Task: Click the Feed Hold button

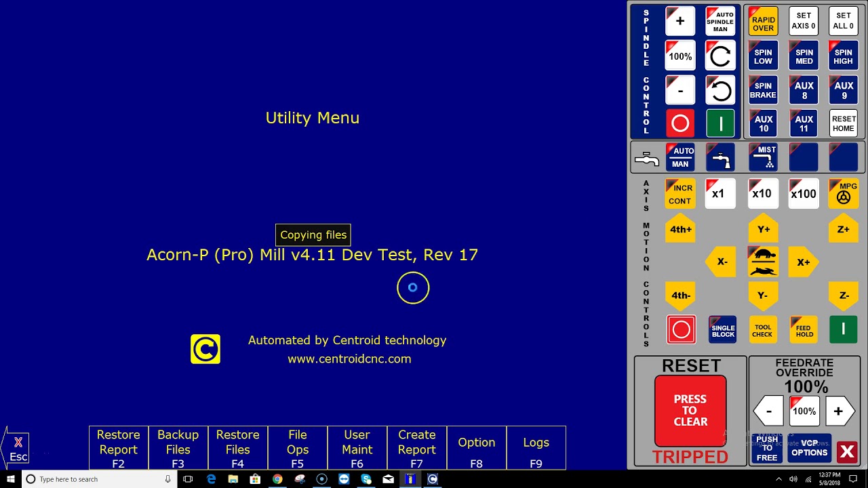Action: (804, 329)
